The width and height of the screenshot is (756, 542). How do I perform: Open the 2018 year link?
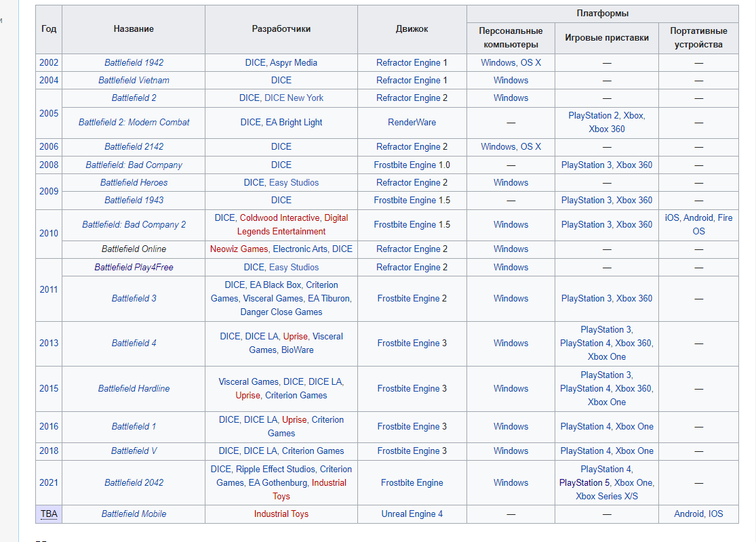click(x=49, y=451)
